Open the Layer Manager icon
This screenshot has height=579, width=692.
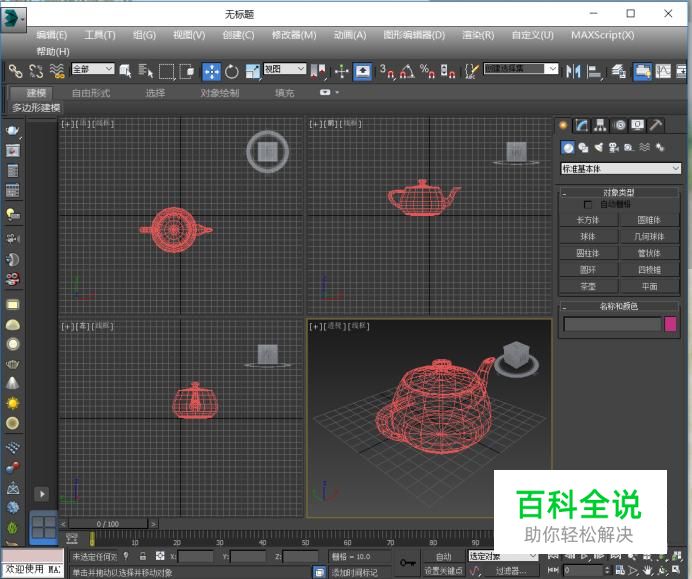tap(619, 71)
